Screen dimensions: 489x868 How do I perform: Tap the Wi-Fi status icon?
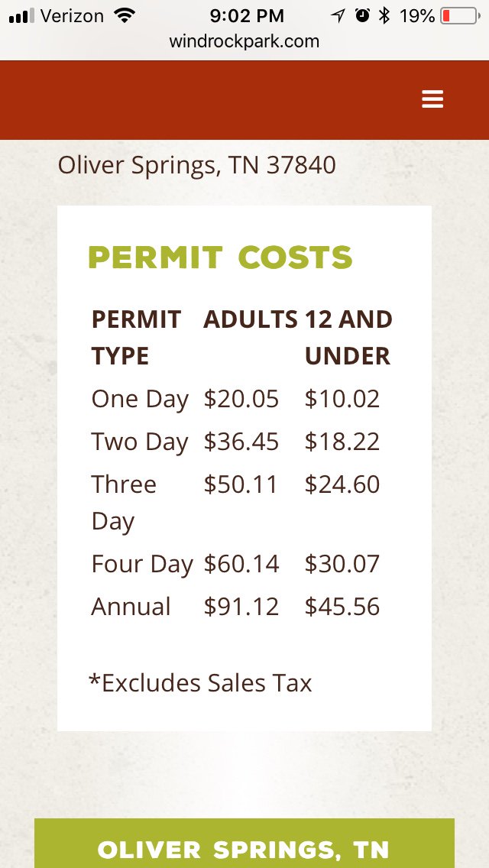(123, 15)
